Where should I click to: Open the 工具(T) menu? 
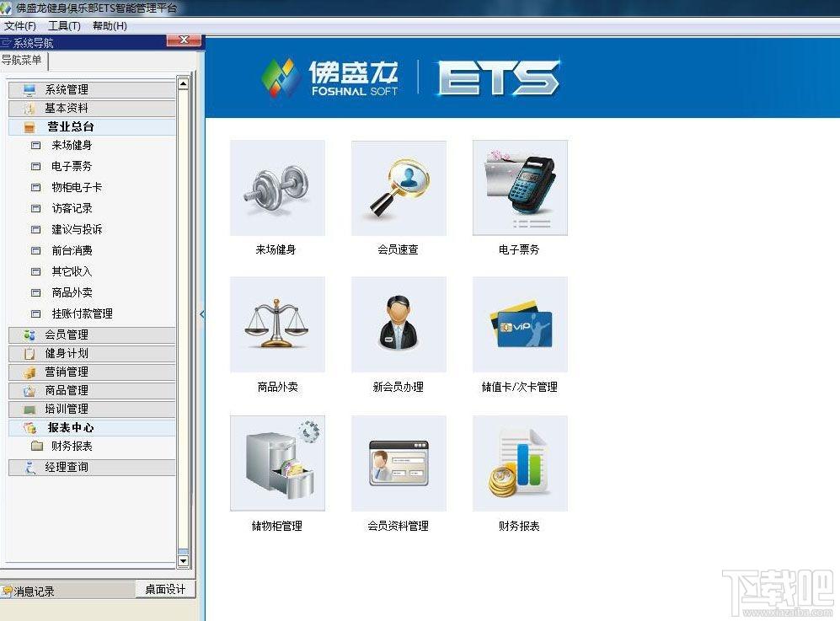pyautogui.click(x=64, y=26)
